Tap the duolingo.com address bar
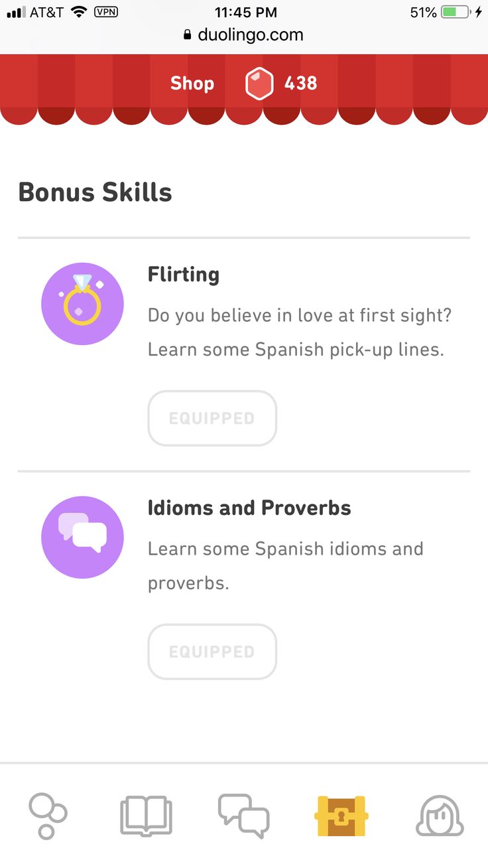The width and height of the screenshot is (488, 868). 244,35
